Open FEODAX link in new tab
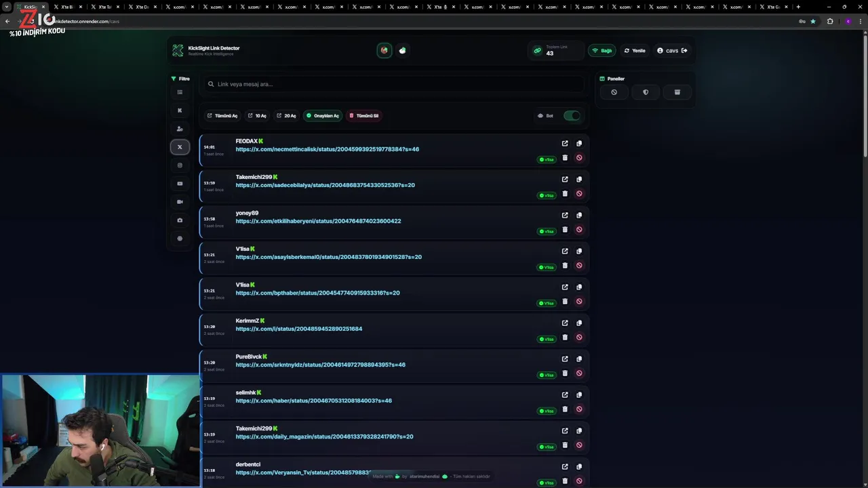Image resolution: width=868 pixels, height=488 pixels. click(565, 144)
